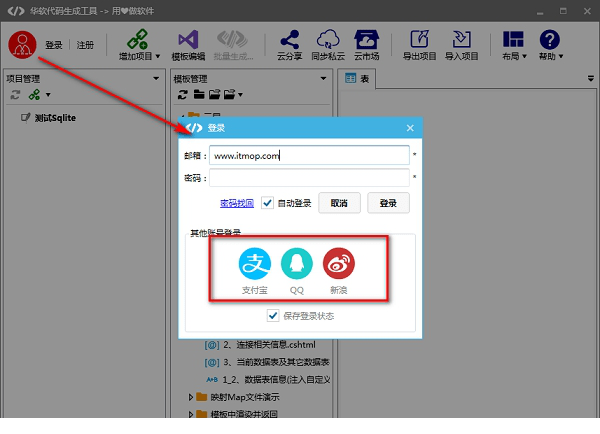Click the 登录 button in dialog
The image size is (600, 434).
click(388, 203)
